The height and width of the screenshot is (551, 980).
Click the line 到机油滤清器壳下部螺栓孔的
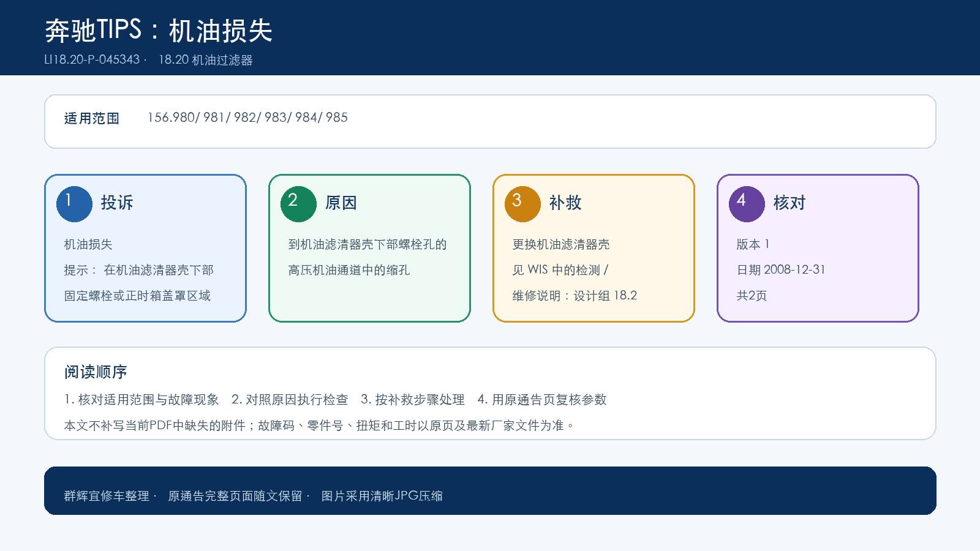[x=367, y=244]
